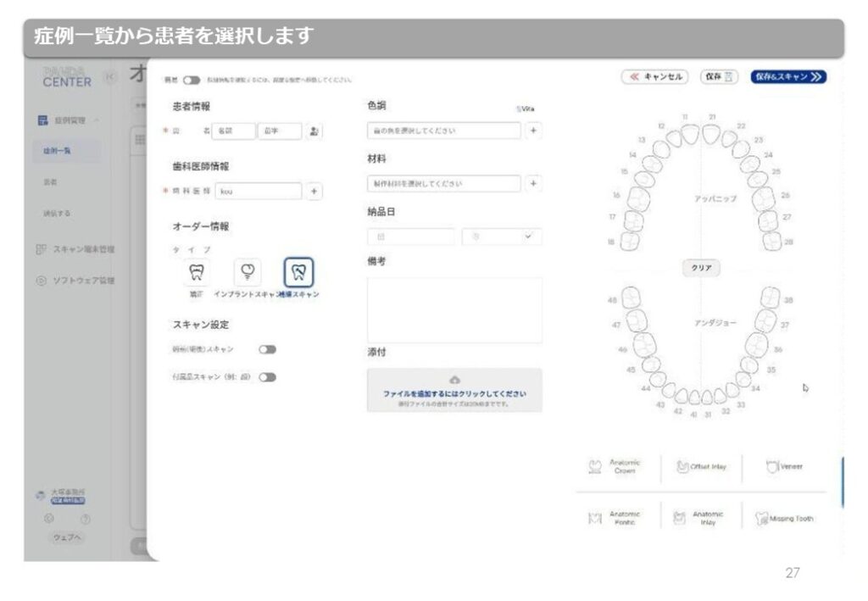Turn on the 付属品スキャン toggle

pos(268,377)
